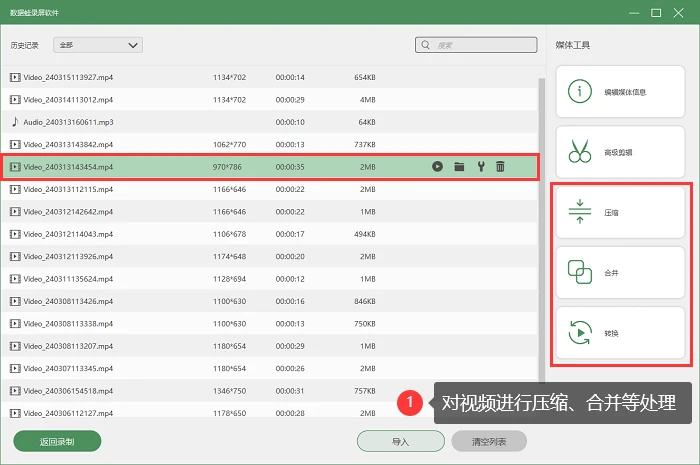Select file name Video_240312113926.mp4
The height and width of the screenshot is (465, 700).
click(x=68, y=257)
